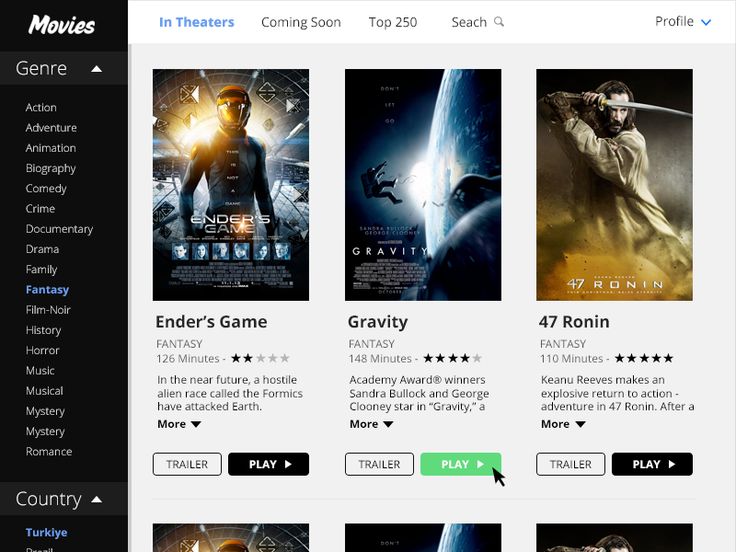Watch the 47 Ronin trailer
The height and width of the screenshot is (552, 736).
pos(570,464)
